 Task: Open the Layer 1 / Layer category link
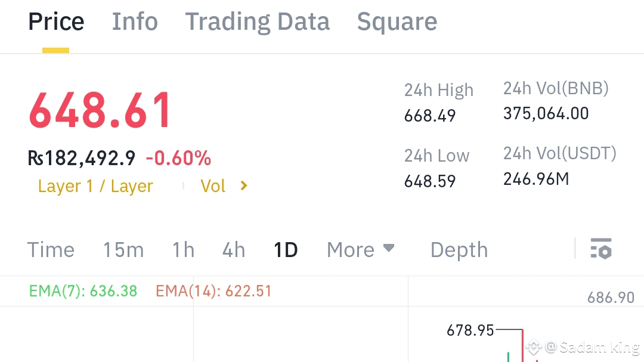click(95, 186)
